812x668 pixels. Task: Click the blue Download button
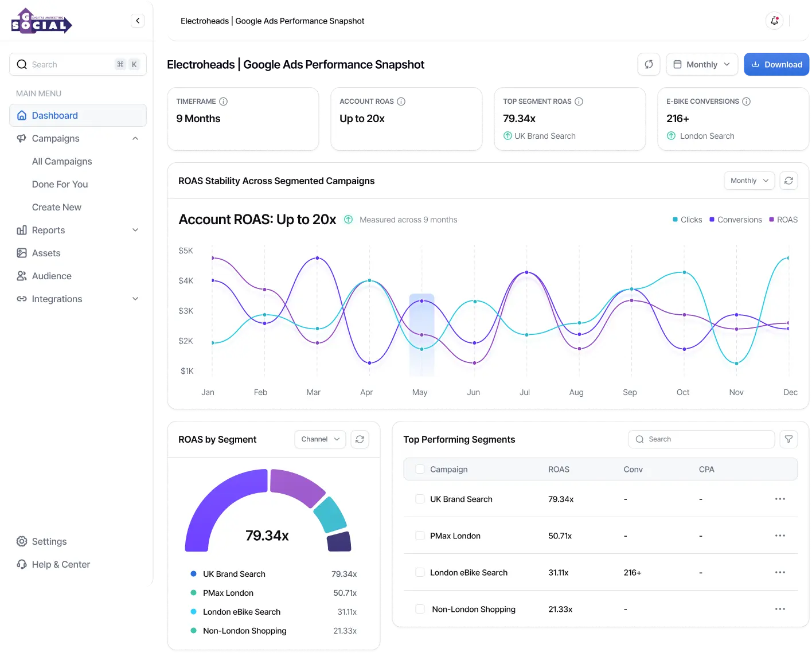(776, 64)
